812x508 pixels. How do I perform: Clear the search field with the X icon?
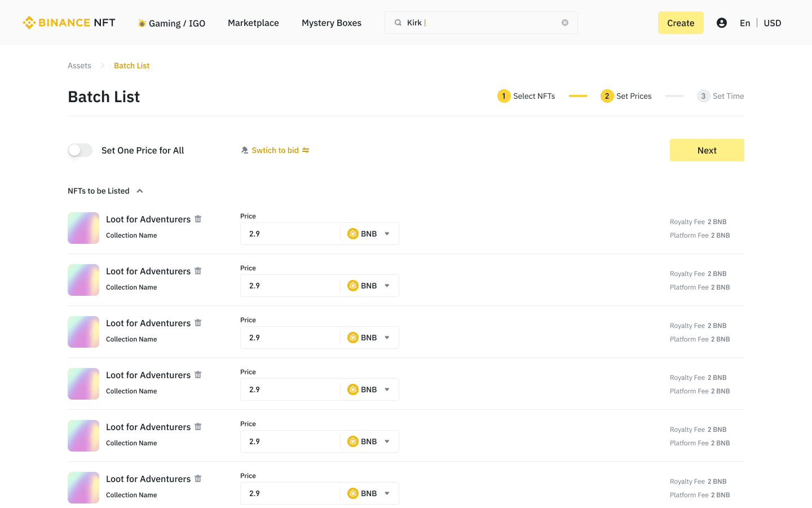pos(565,23)
